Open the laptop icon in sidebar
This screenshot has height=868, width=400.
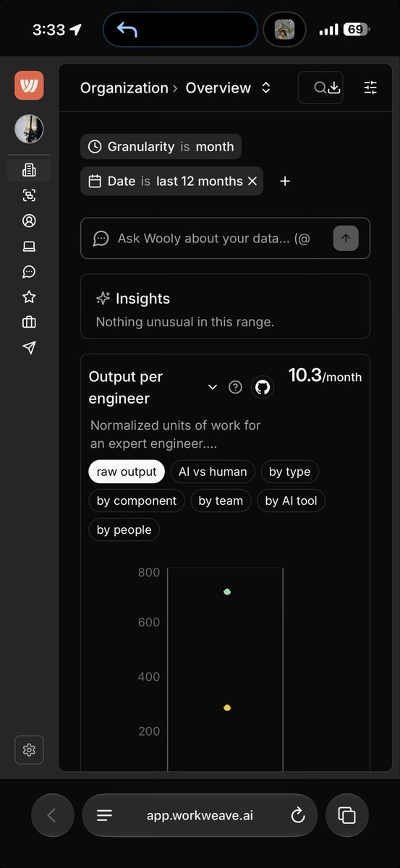pos(29,246)
